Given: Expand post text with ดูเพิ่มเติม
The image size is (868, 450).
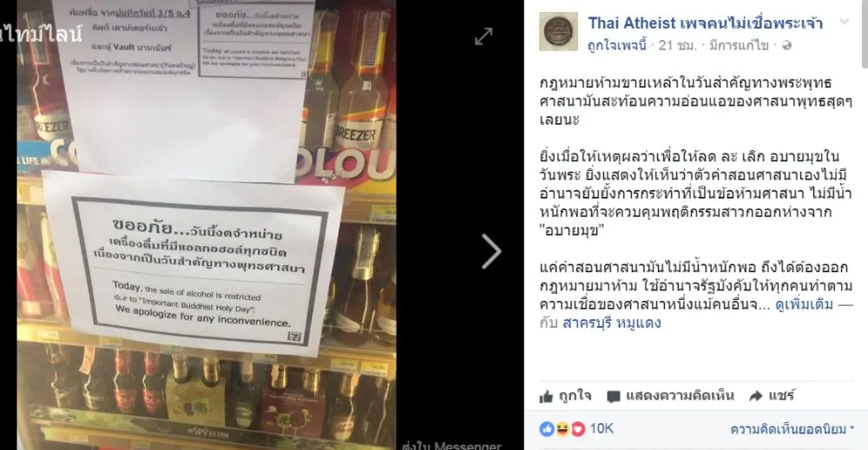Looking at the screenshot, I should 804,304.
